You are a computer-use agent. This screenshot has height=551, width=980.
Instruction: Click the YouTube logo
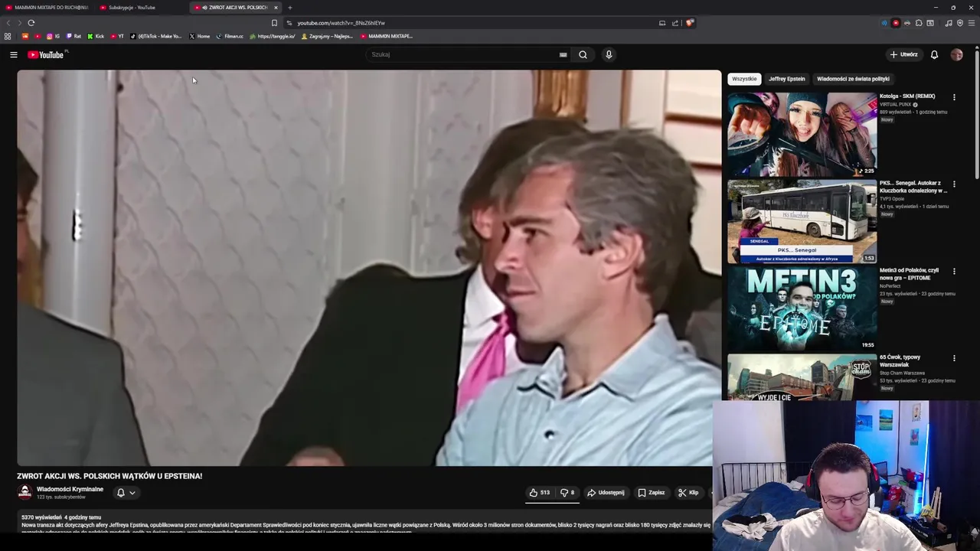click(47, 54)
